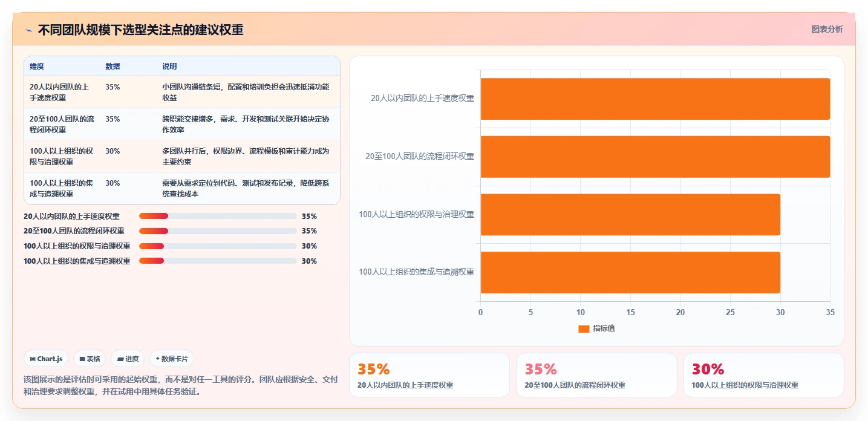
Task: Click the pink 35% data card value
Action: coord(541,369)
